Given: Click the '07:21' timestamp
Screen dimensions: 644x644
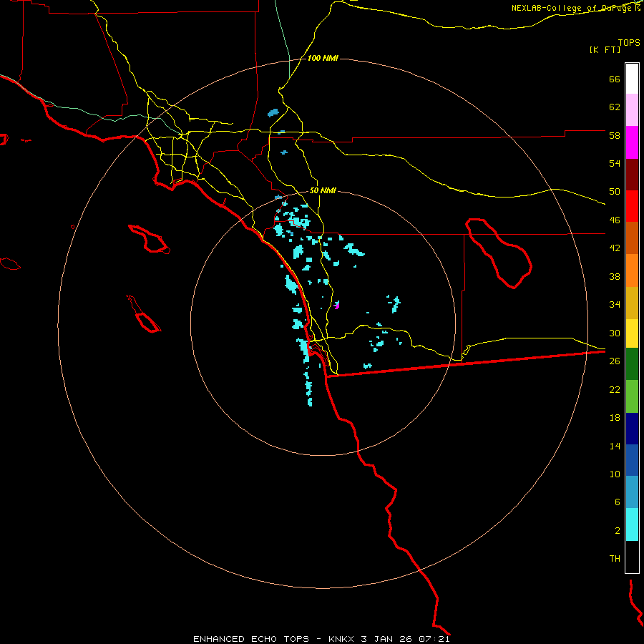Looking at the screenshot, I should tap(434, 639).
